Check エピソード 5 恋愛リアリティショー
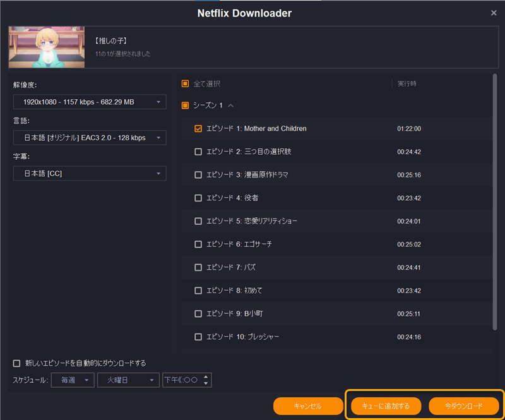Viewport: 505px width, 420px height. click(x=198, y=221)
